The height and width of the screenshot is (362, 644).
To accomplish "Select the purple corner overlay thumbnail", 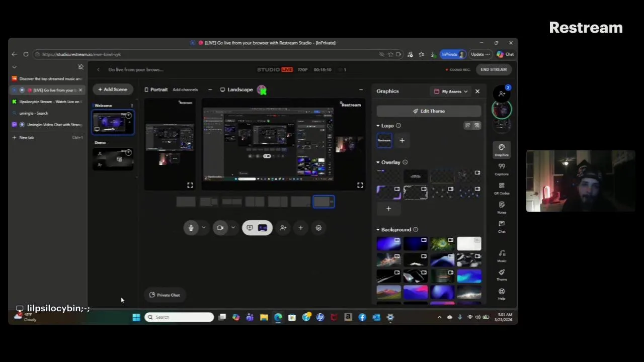I will (x=389, y=193).
